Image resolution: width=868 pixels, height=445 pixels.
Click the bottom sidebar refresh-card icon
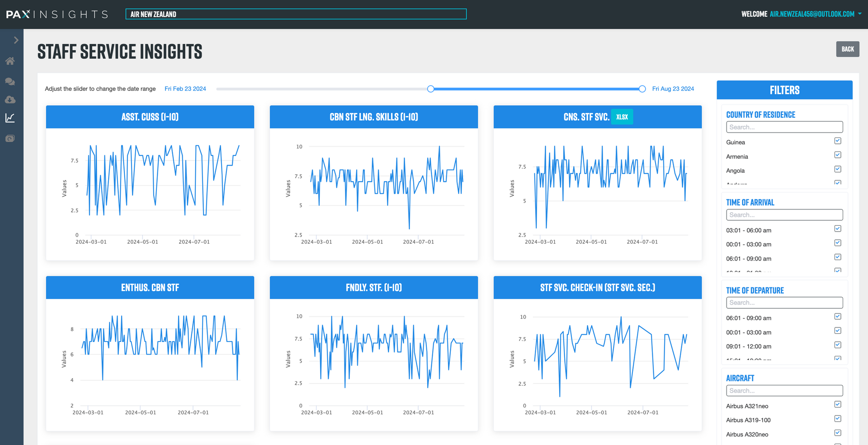click(10, 138)
